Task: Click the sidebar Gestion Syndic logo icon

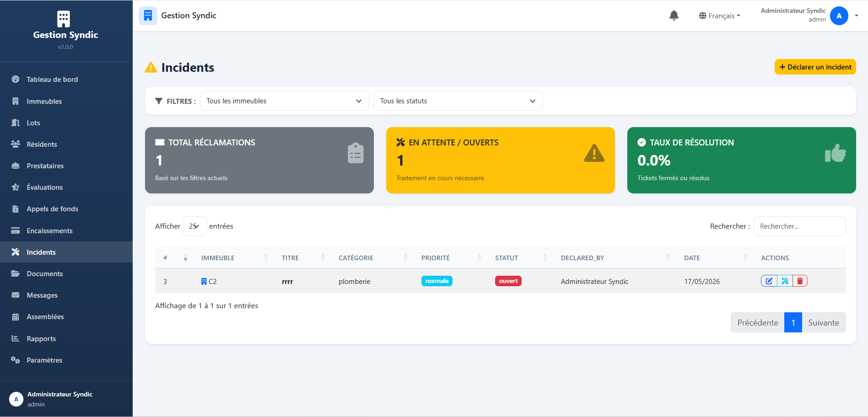Action: 64,19
